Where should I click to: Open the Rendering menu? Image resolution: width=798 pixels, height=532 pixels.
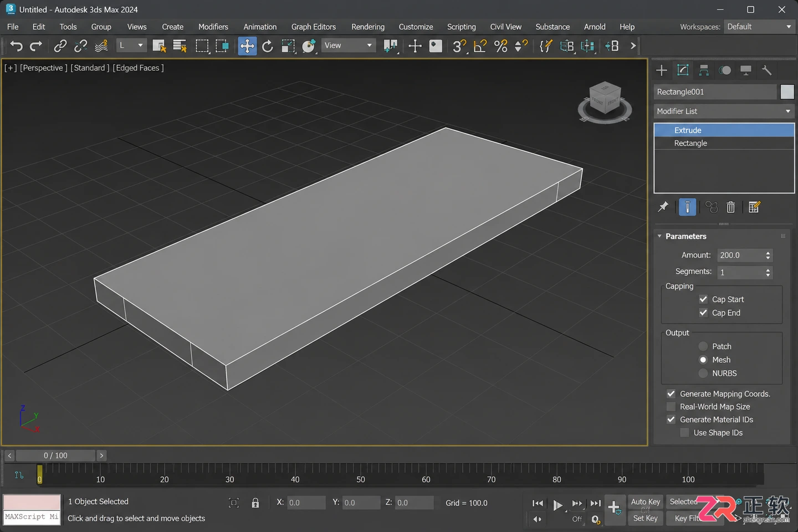[x=368, y=27]
